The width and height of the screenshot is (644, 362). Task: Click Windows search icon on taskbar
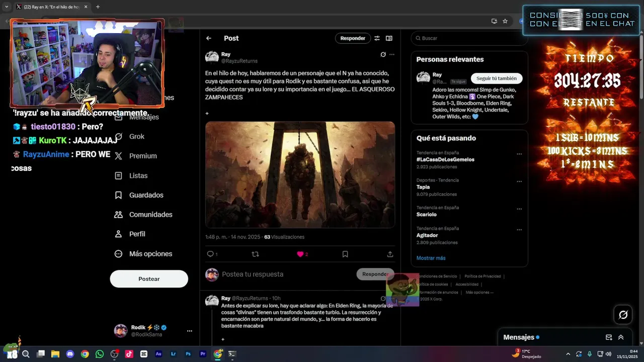click(26, 354)
